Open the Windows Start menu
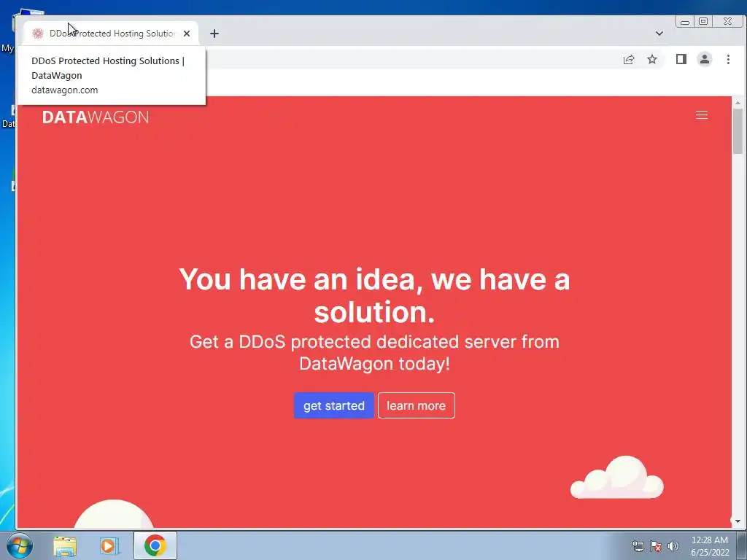The image size is (747, 560). (x=20, y=545)
